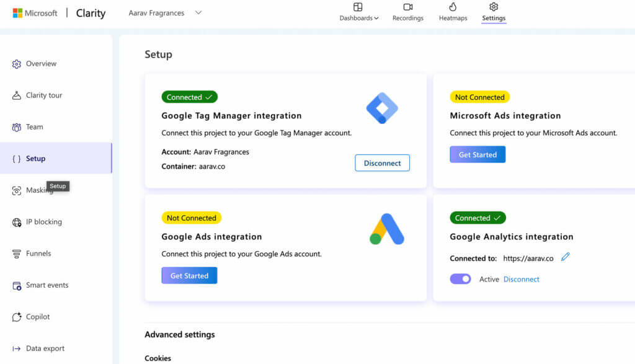The width and height of the screenshot is (635, 364).
Task: Click Disconnect next to Google Analytics Active toggle
Action: coord(522,279)
